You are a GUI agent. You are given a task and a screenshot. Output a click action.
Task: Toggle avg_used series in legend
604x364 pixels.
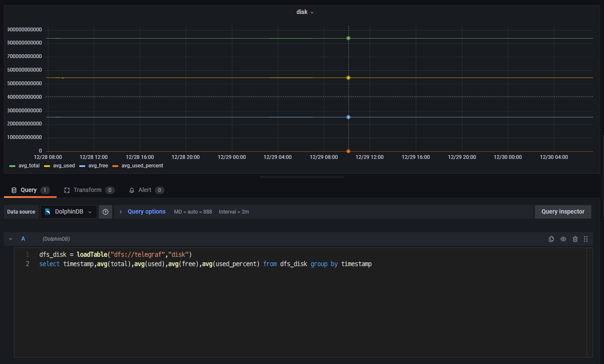(x=64, y=166)
